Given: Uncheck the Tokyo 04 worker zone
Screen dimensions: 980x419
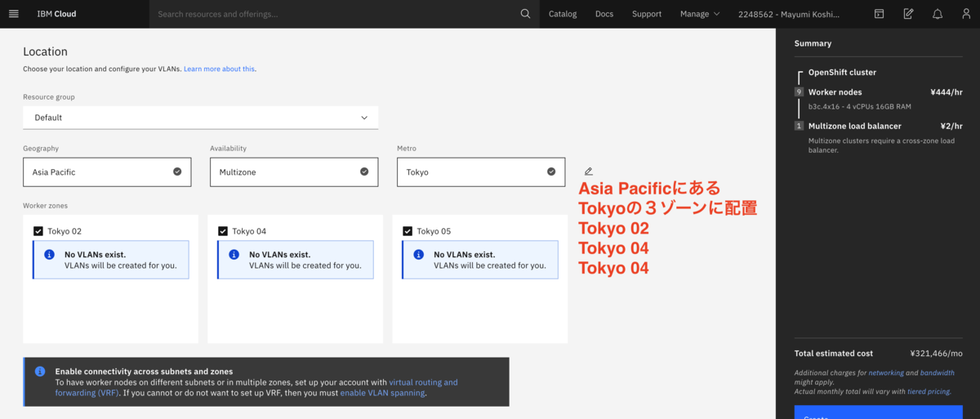Looking at the screenshot, I should [223, 231].
